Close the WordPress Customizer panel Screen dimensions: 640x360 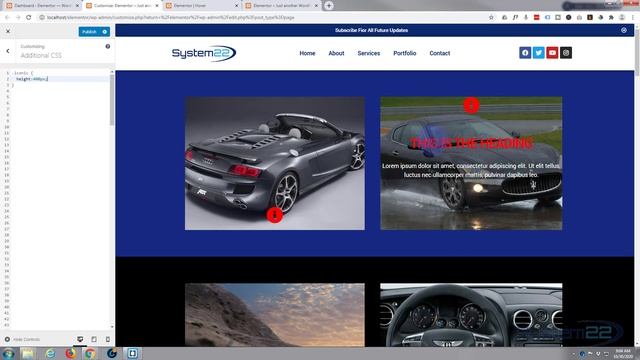[x=8, y=31]
